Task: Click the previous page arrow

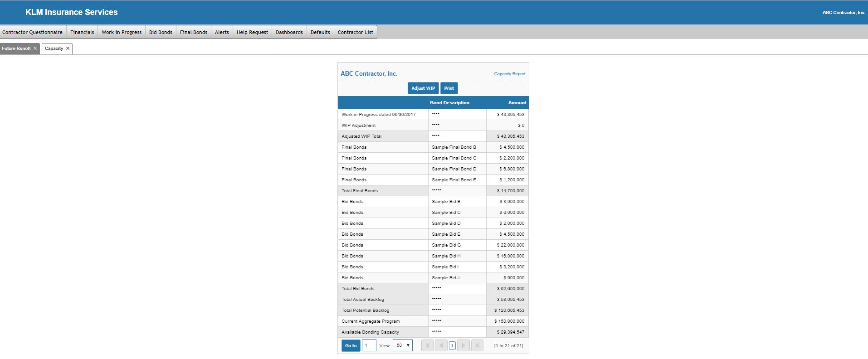Action: (x=441, y=345)
